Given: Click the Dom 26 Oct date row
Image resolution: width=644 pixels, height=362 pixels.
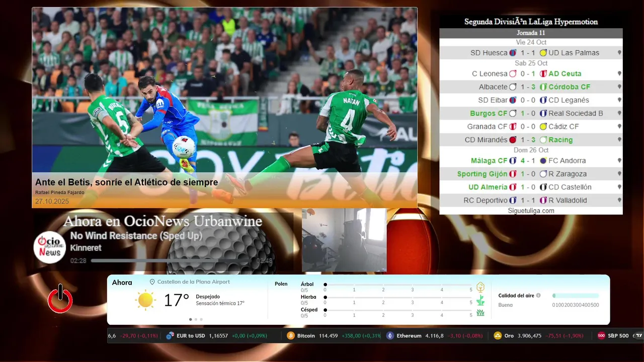Looking at the screenshot, I should 531,150.
